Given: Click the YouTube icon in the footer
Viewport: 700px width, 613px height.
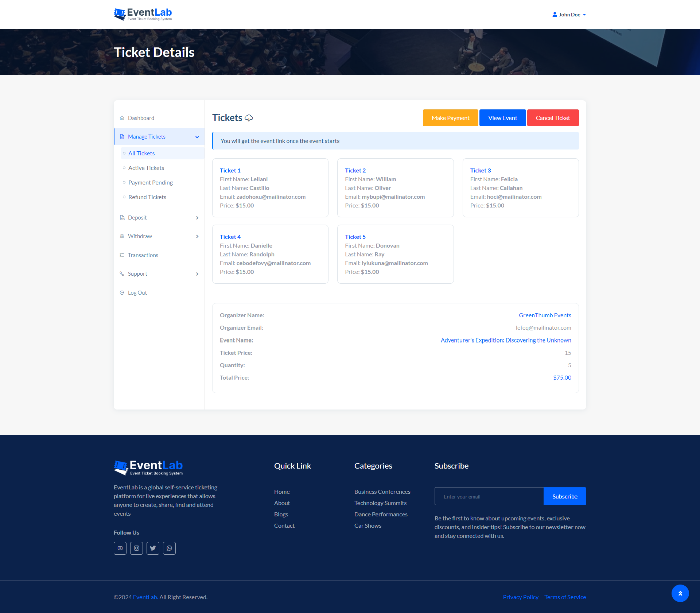Looking at the screenshot, I should click(x=120, y=548).
